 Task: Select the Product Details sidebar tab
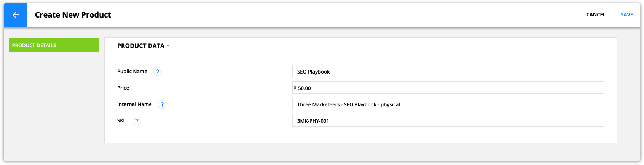[54, 45]
